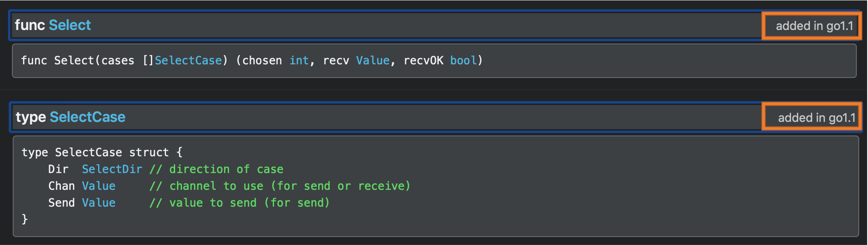Viewport: 868px width, 245px height.
Task: Click the value to send comment
Action: [x=240, y=203]
